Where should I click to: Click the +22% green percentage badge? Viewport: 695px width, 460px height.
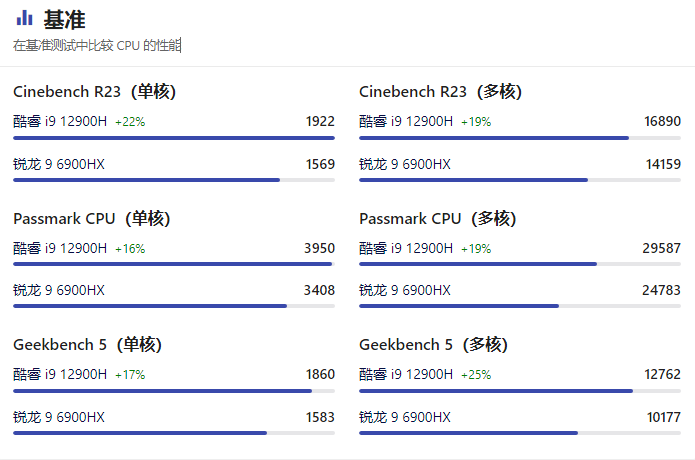point(130,122)
